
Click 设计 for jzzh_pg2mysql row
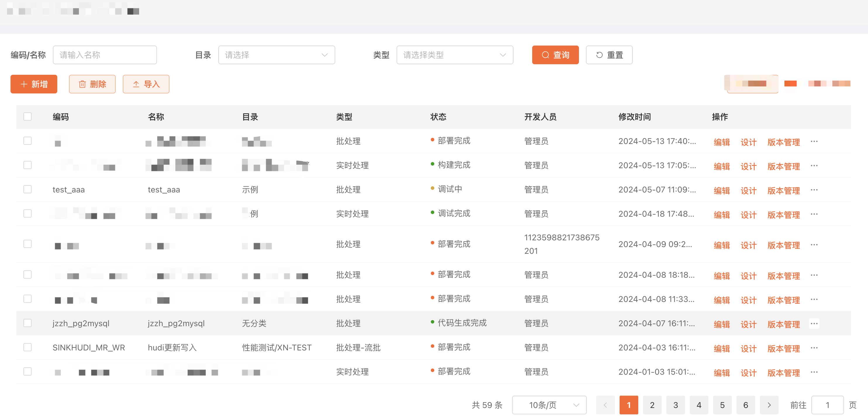748,324
